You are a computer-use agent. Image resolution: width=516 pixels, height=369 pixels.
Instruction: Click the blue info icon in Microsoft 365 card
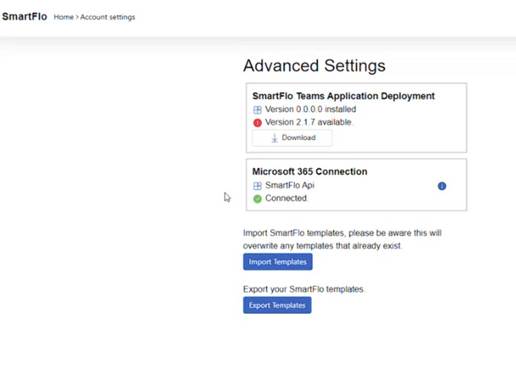(x=442, y=186)
